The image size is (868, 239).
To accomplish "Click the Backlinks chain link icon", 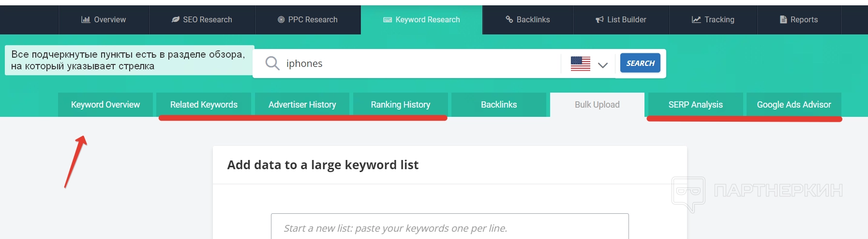I will pyautogui.click(x=509, y=19).
